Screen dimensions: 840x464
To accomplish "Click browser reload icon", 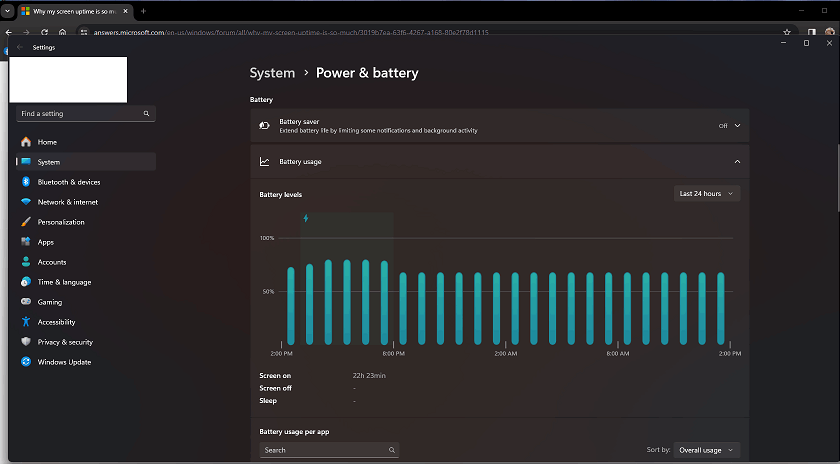I will click(x=44, y=32).
